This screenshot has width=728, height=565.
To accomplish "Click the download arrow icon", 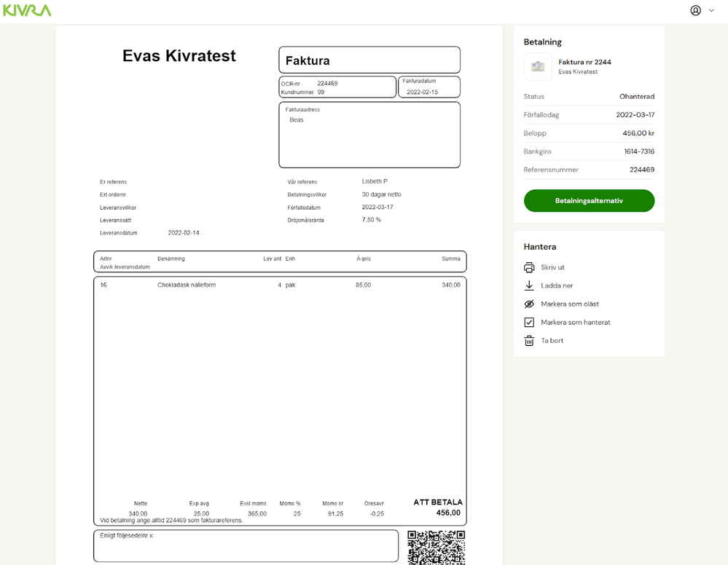I will click(529, 285).
